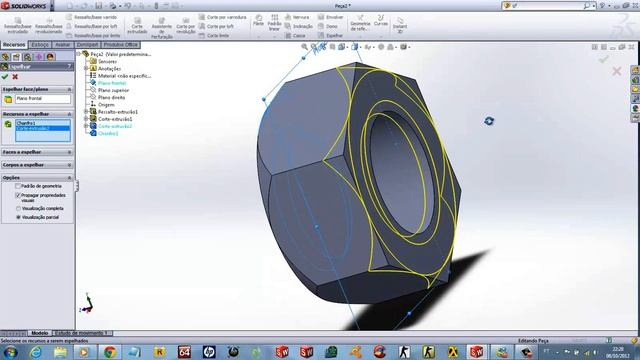Viewport: 640px width, 360px height.
Task: Collapse Recursos a espelhar section
Action: pos(69,114)
